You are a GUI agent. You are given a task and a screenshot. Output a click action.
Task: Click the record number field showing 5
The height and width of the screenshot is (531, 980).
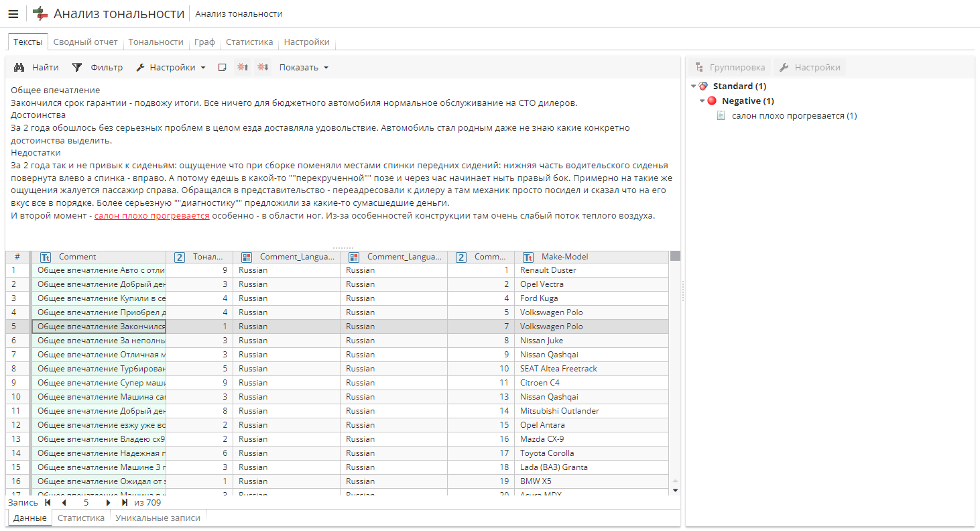pyautogui.click(x=86, y=502)
